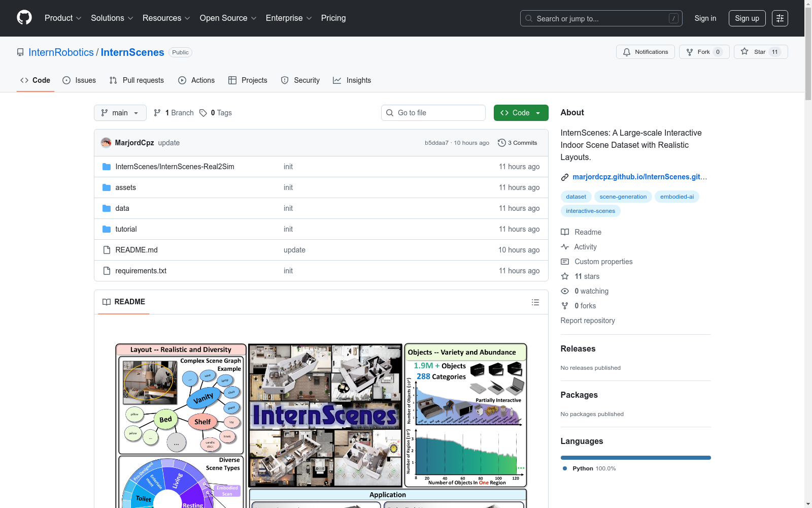Click the pulse icon beside Activity

click(x=565, y=247)
